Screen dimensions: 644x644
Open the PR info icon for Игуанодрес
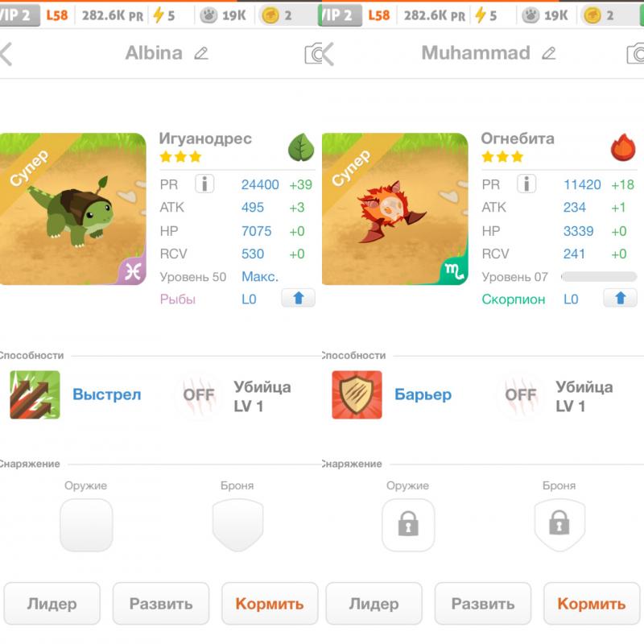[204, 184]
